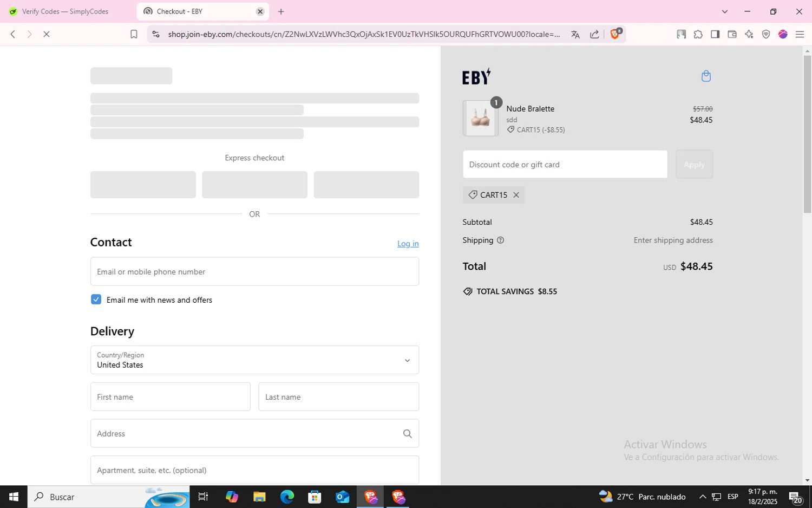Open the tab search dropdown arrow
812x508 pixels.
(x=725, y=11)
